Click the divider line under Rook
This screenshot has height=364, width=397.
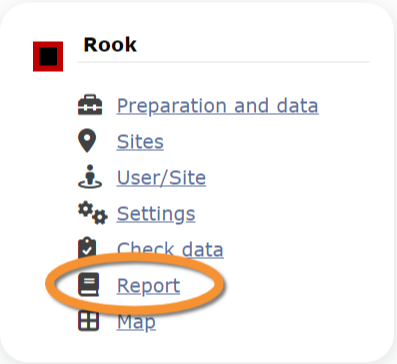tap(223, 62)
